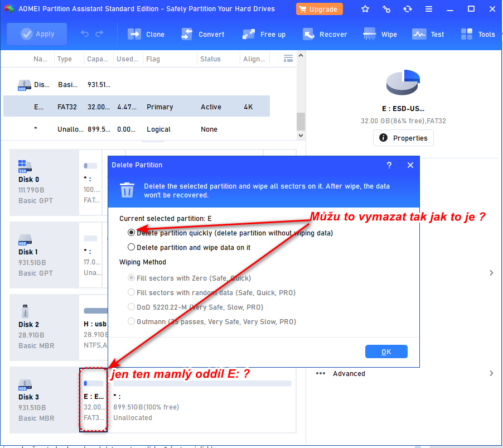Select the Disk 3 HDD block

point(44,400)
